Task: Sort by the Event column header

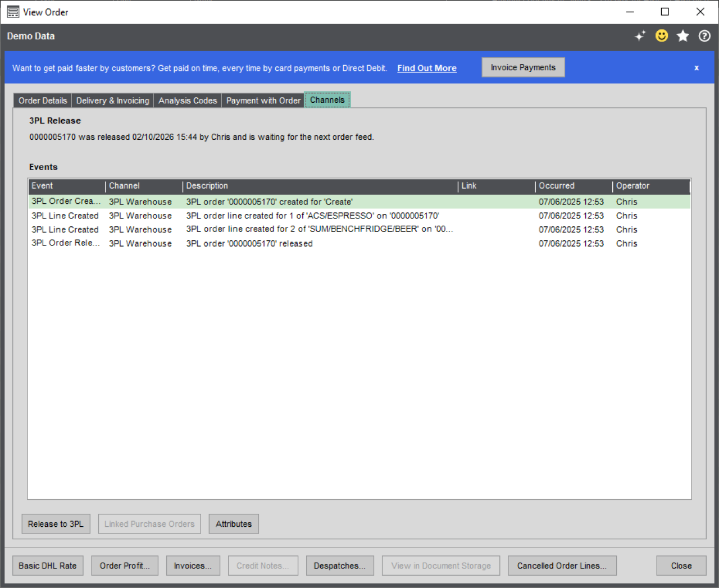Action: (66, 186)
